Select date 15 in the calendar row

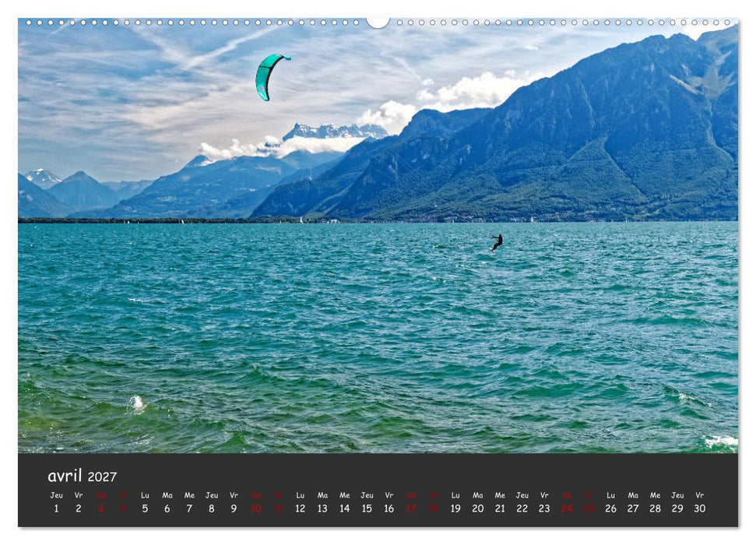(367, 508)
